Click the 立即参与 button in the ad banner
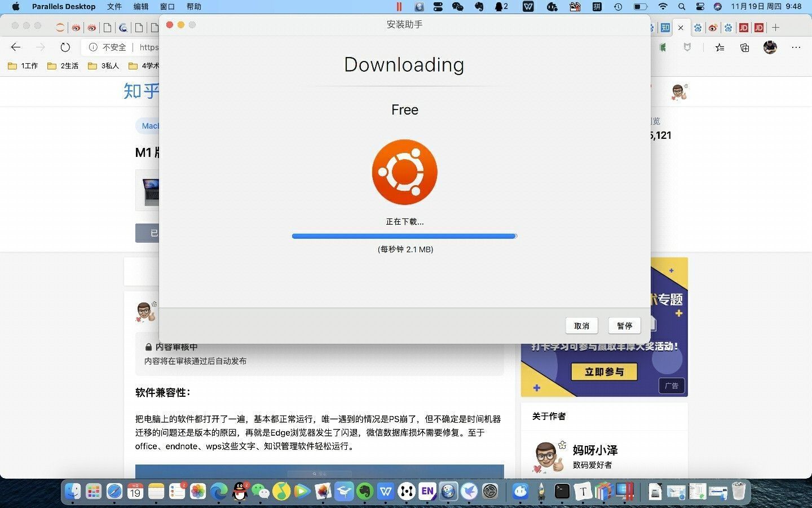 coord(604,372)
